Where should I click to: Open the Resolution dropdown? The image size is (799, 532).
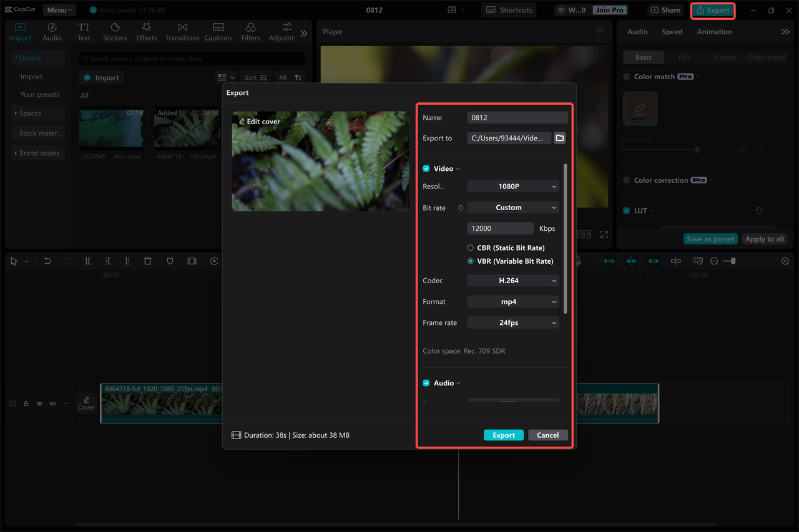point(512,186)
